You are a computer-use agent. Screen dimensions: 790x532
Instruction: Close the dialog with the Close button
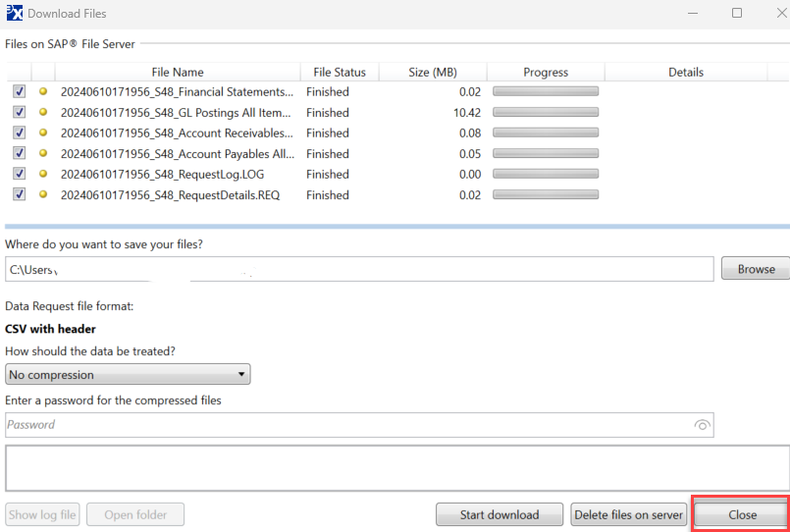742,514
